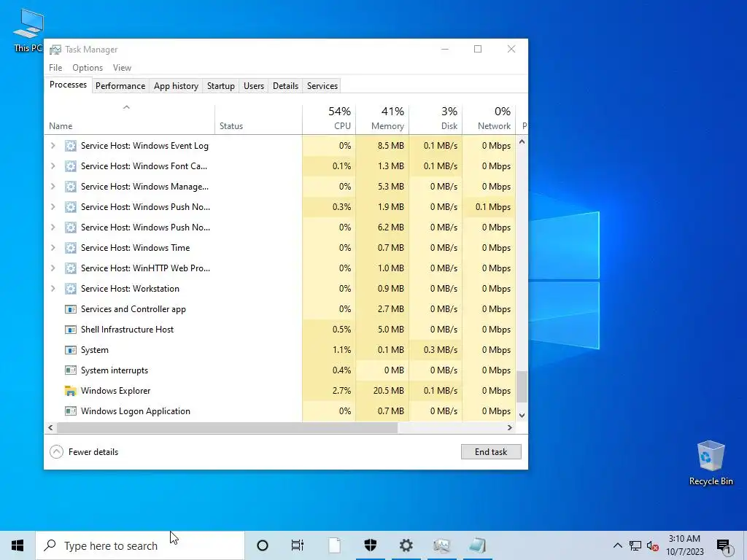
Task: Open the Recycle Bin desktop icon
Action: click(711, 463)
